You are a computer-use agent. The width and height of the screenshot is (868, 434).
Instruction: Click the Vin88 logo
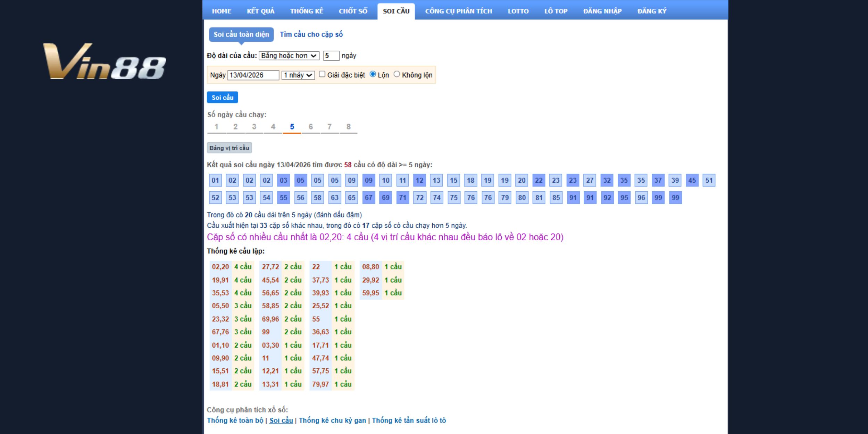105,61
